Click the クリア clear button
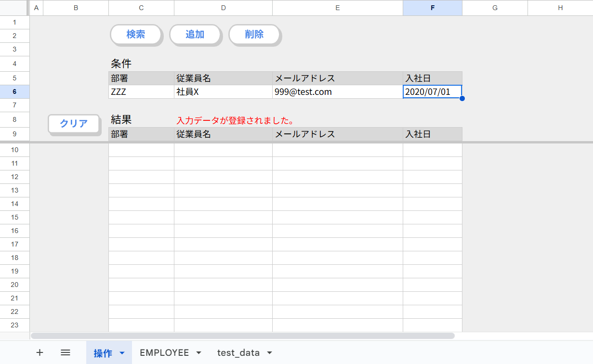The width and height of the screenshot is (593, 364). (74, 123)
